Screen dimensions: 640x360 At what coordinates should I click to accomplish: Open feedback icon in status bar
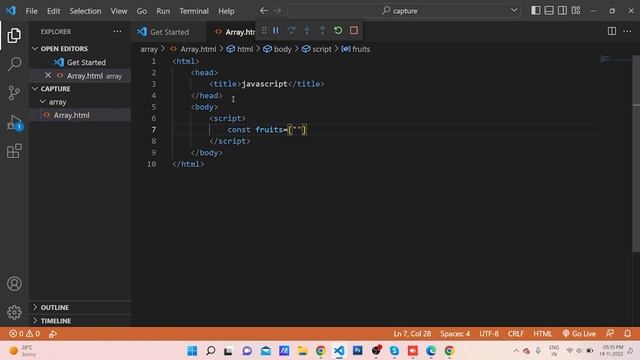[x=610, y=334]
